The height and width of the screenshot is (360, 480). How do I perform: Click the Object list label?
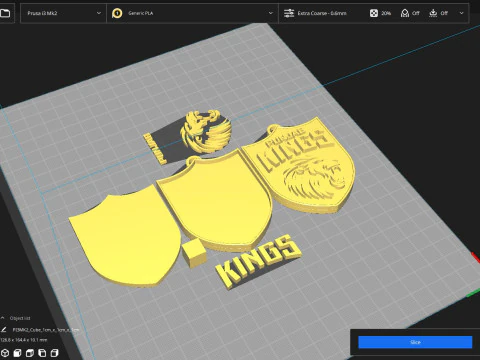pos(20,318)
